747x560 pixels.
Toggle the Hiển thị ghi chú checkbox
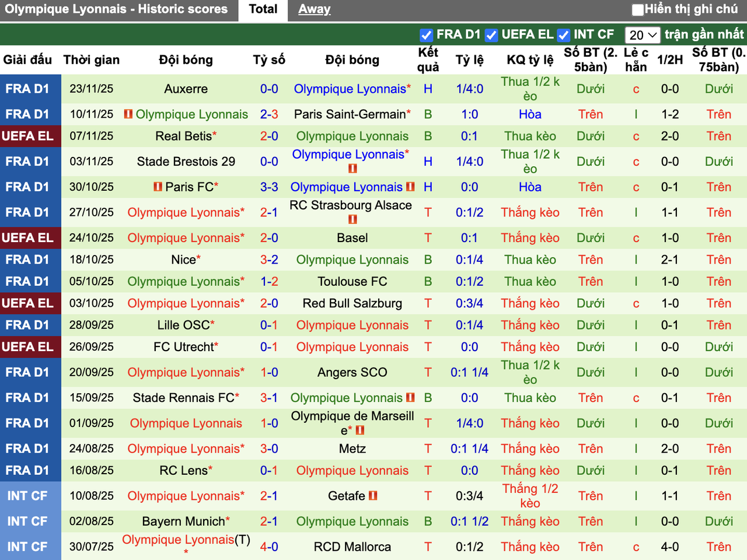point(638,9)
